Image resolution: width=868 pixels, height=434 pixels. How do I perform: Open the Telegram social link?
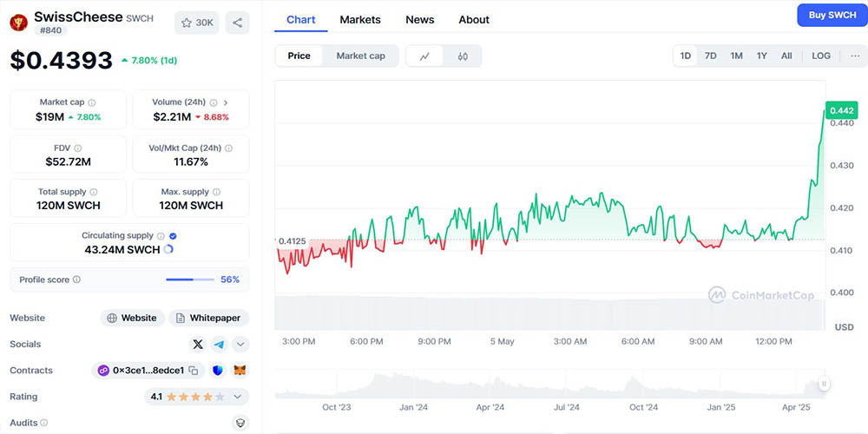(220, 345)
